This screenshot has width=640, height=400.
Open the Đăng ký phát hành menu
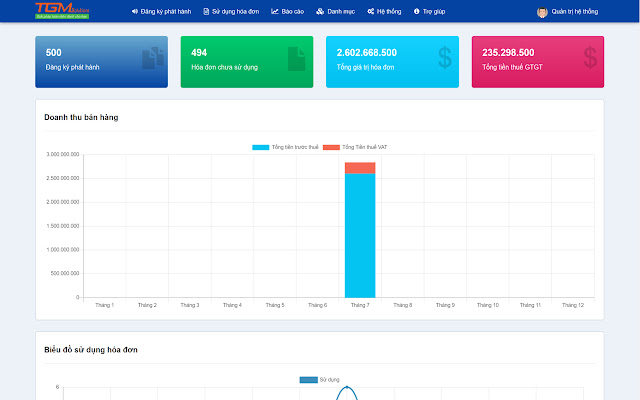[x=161, y=11]
